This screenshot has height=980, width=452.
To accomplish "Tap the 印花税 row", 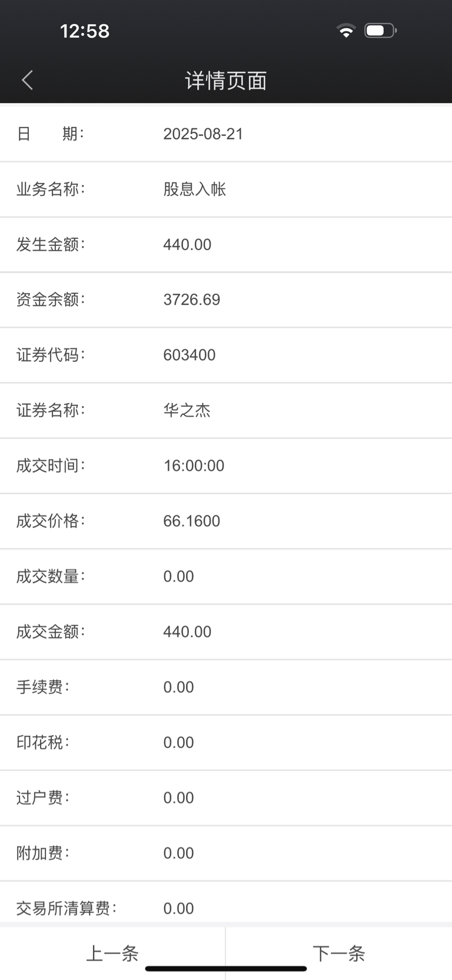I will (226, 742).
